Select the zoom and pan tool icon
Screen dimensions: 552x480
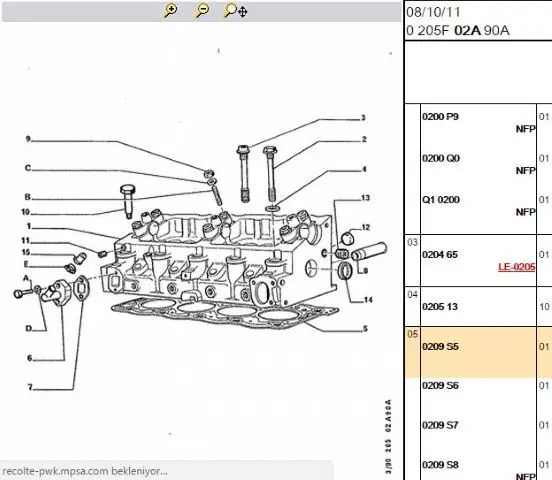(236, 11)
